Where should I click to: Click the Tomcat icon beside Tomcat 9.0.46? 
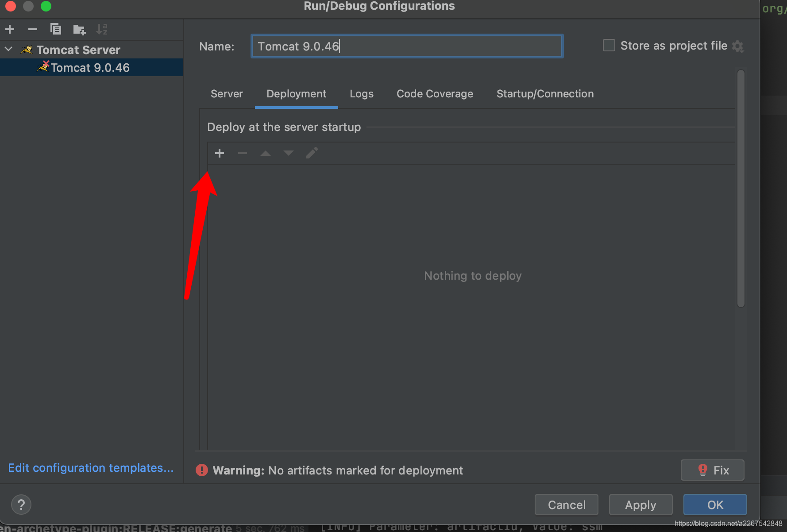[43, 67]
